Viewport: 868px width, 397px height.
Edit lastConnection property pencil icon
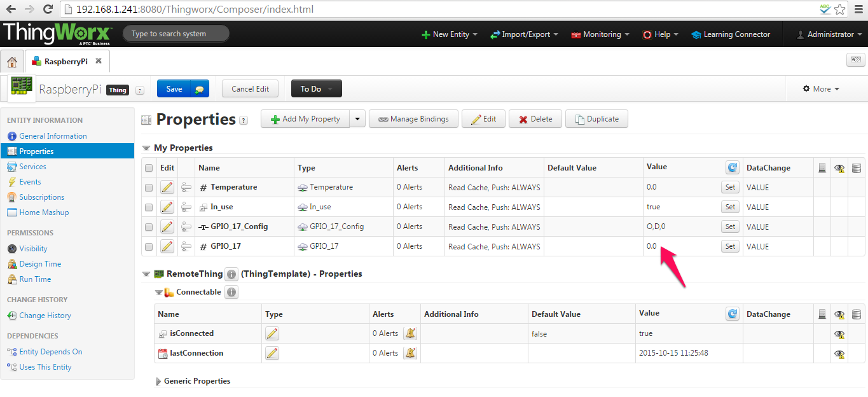272,353
